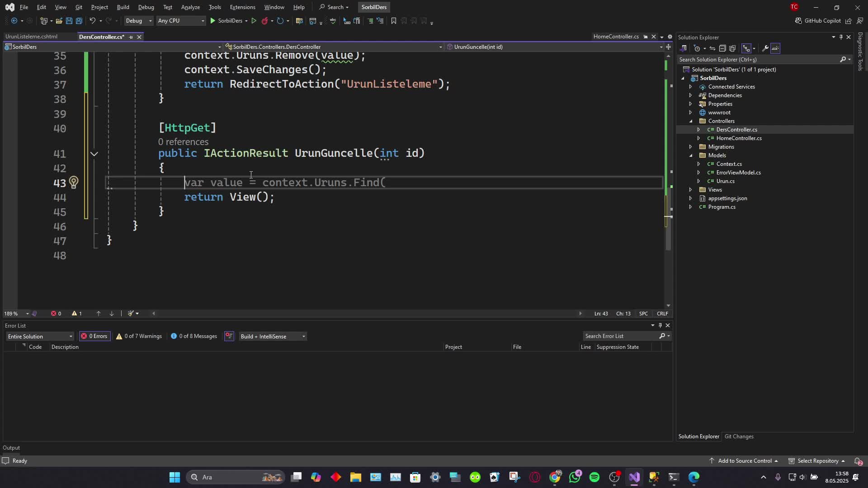The width and height of the screenshot is (868, 488).
Task: Open Spotify from the Windows taskbar
Action: (x=594, y=477)
